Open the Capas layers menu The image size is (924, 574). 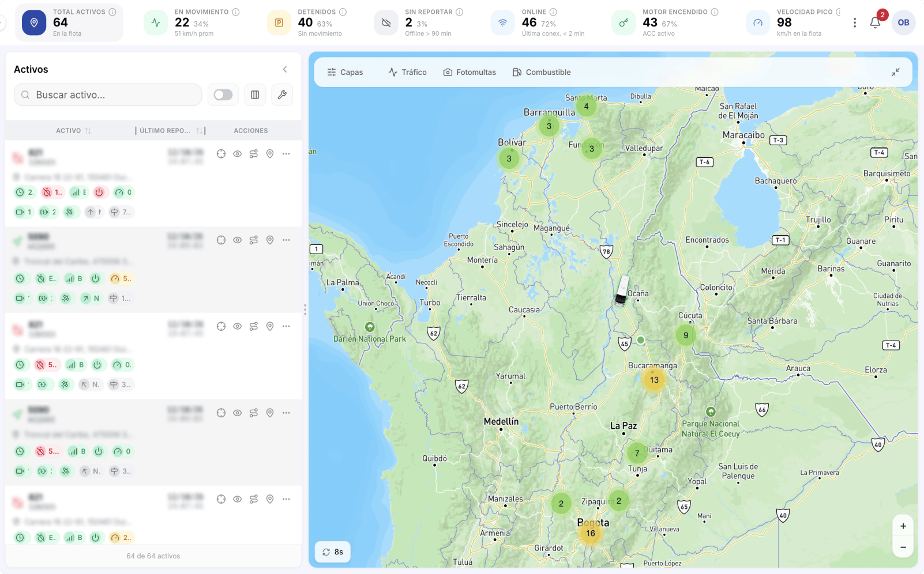tap(345, 72)
